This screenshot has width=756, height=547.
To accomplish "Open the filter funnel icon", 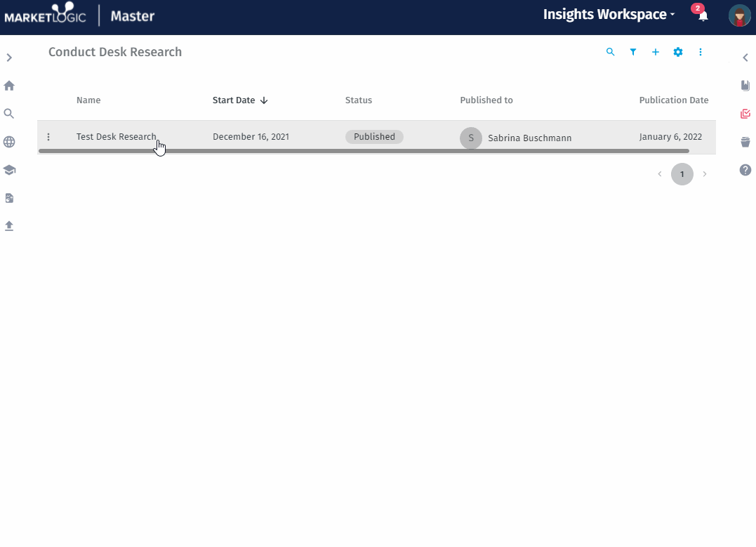I will coord(633,52).
